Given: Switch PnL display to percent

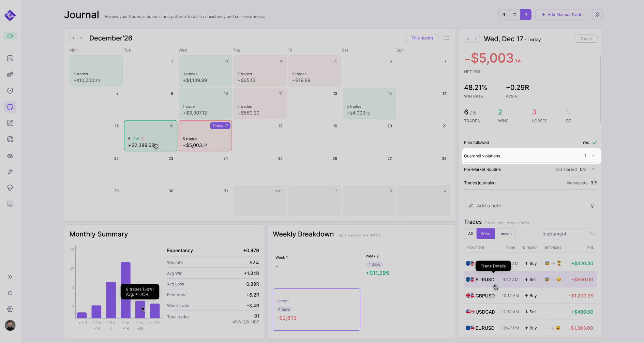Looking at the screenshot, I should click(x=515, y=15).
